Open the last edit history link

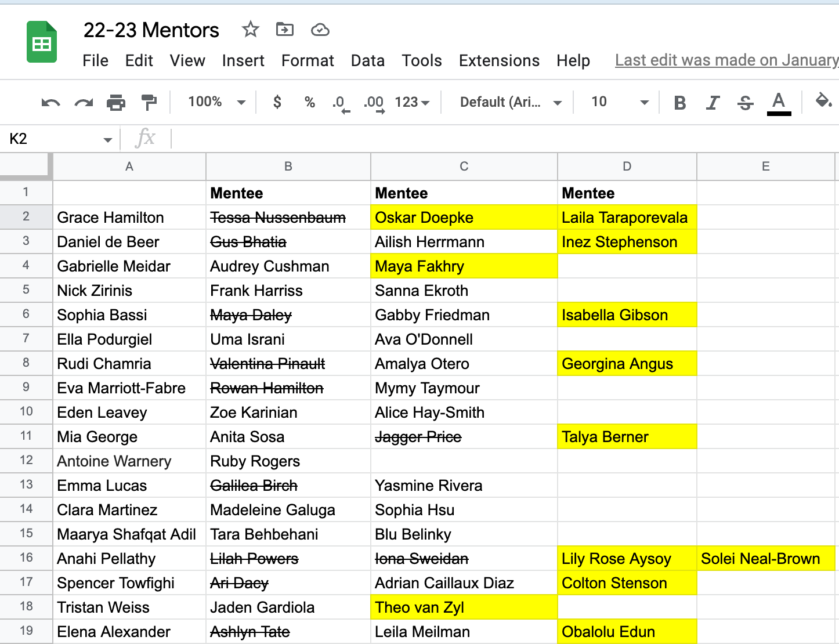pyautogui.click(x=726, y=60)
